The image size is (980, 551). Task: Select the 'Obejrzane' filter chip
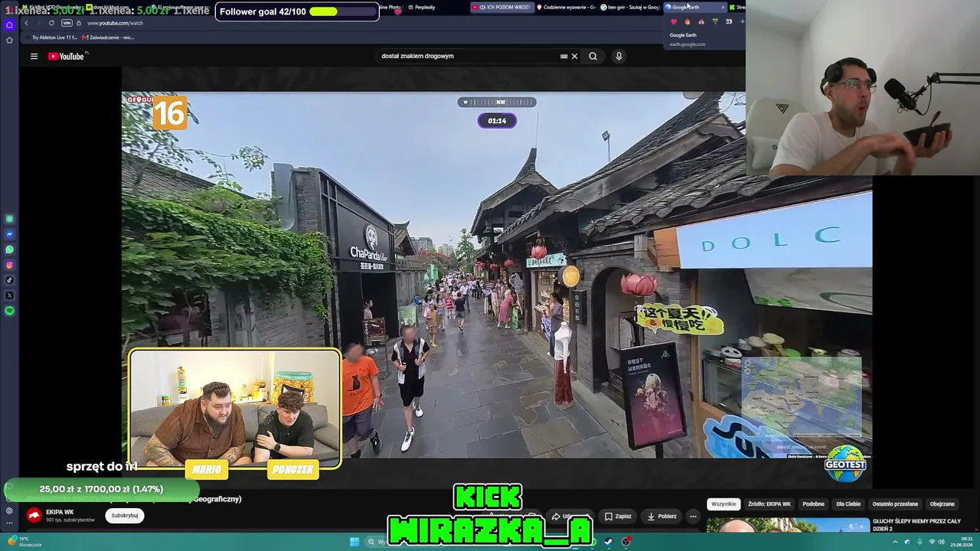pos(942,504)
